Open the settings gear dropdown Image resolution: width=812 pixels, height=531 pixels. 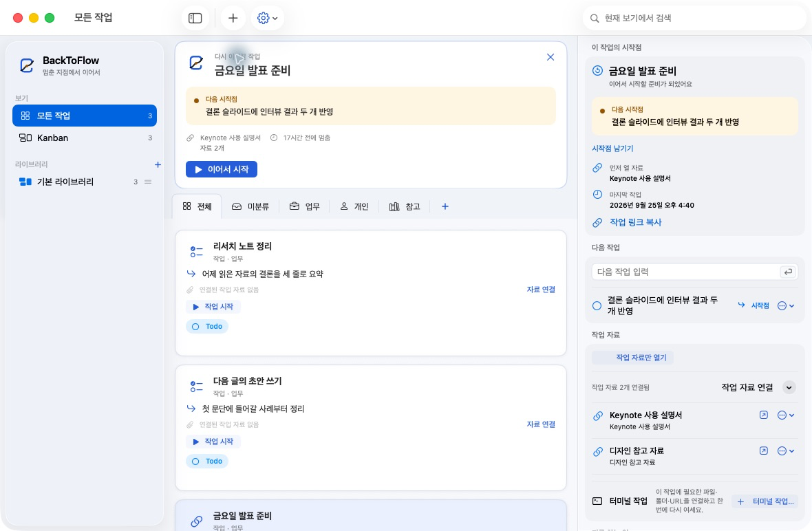click(267, 18)
